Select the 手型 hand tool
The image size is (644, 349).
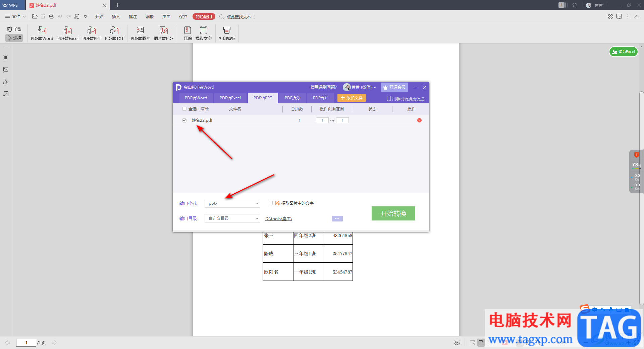point(14,29)
